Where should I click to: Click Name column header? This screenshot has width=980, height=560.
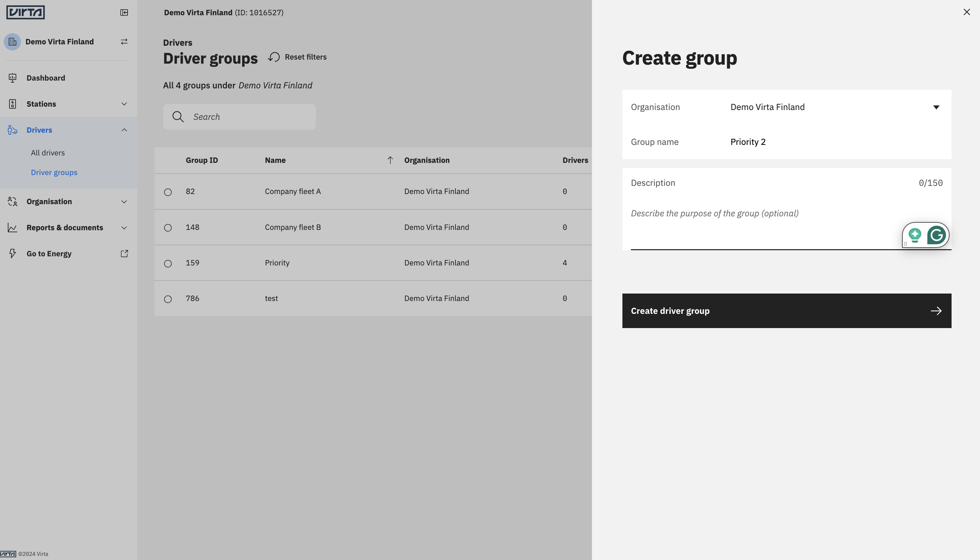275,160
